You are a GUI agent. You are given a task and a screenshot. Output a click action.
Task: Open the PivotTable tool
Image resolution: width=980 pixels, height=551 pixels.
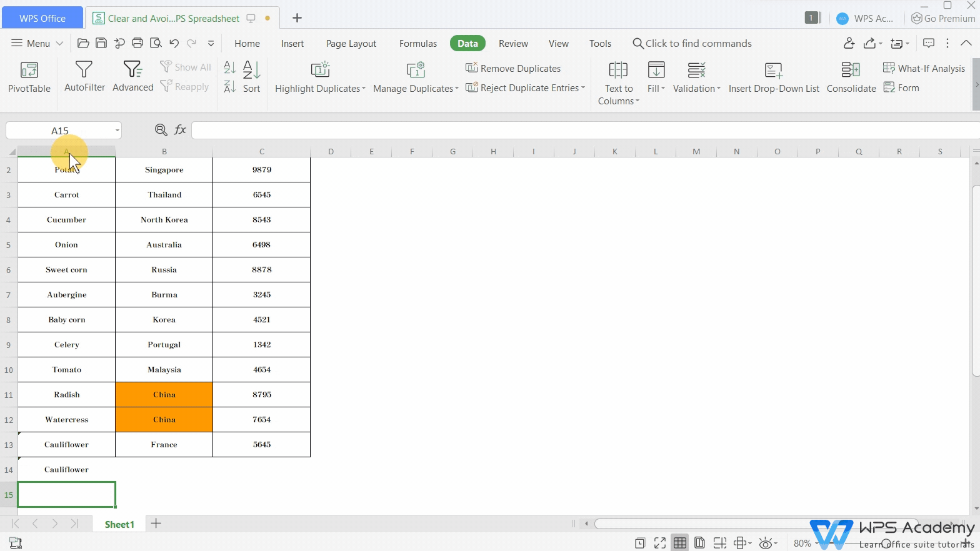(x=29, y=77)
